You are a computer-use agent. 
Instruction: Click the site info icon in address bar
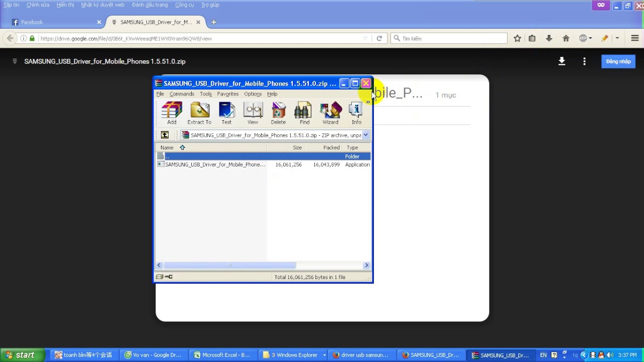[23, 38]
